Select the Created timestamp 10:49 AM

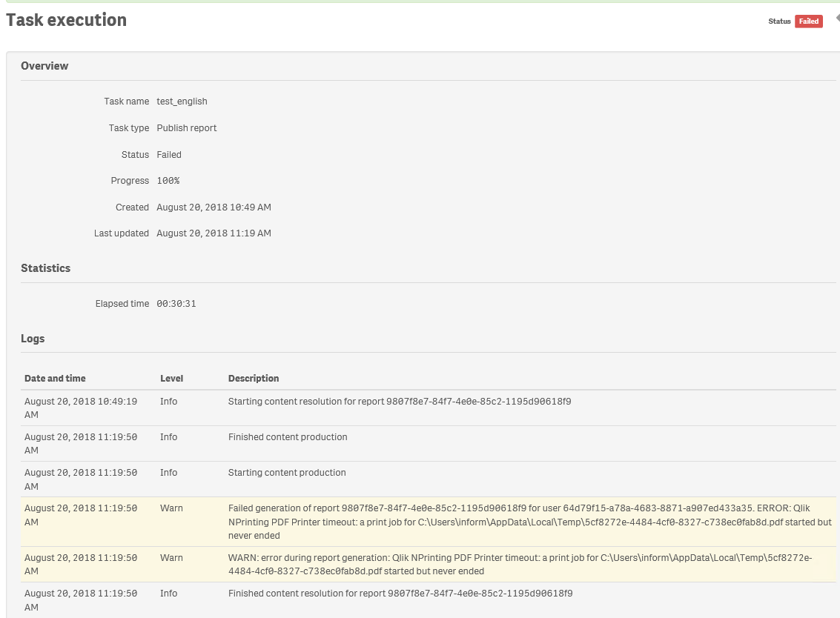coord(214,207)
